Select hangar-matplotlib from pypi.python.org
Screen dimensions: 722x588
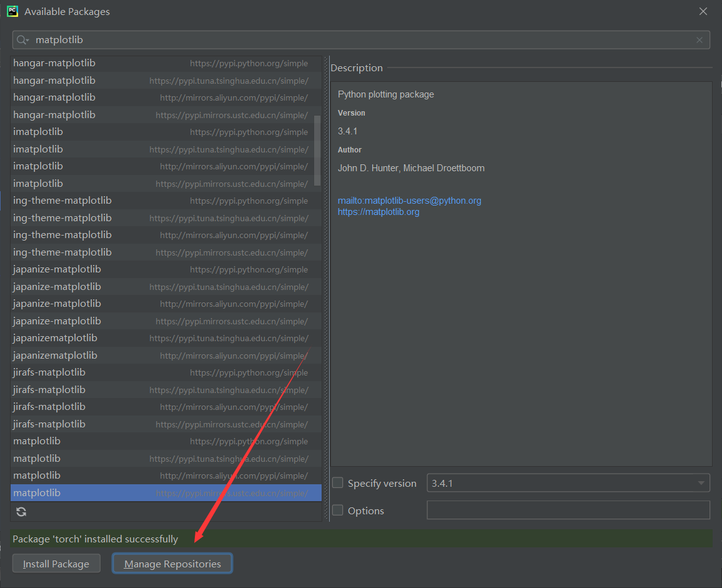166,63
